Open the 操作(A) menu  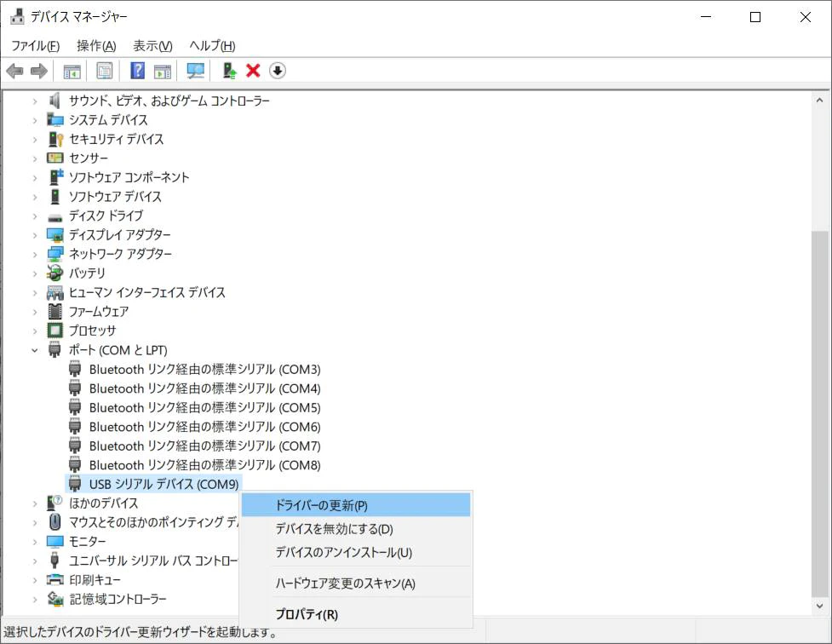click(x=96, y=46)
